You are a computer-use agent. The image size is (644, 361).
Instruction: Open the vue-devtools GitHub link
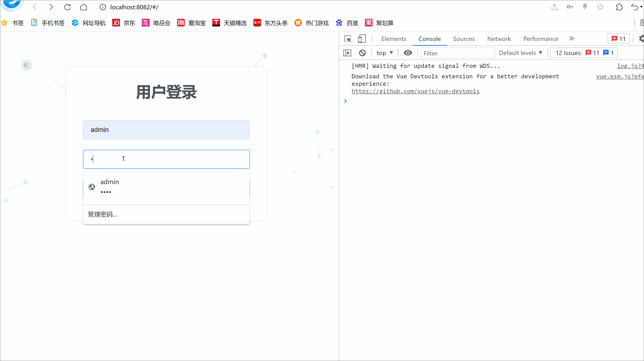click(415, 91)
